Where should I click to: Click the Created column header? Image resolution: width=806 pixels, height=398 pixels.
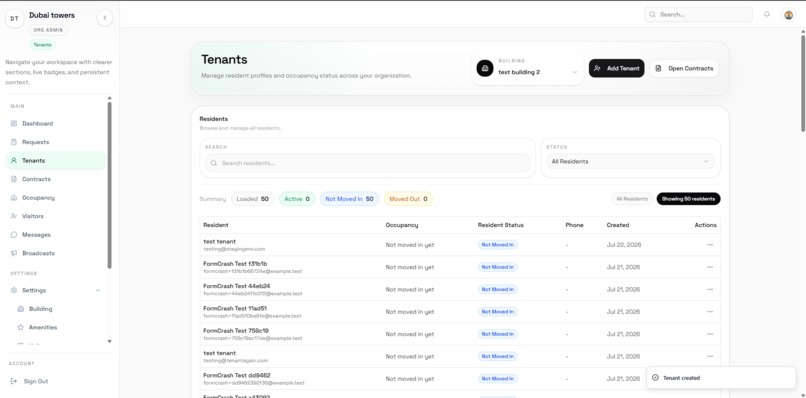coord(618,225)
